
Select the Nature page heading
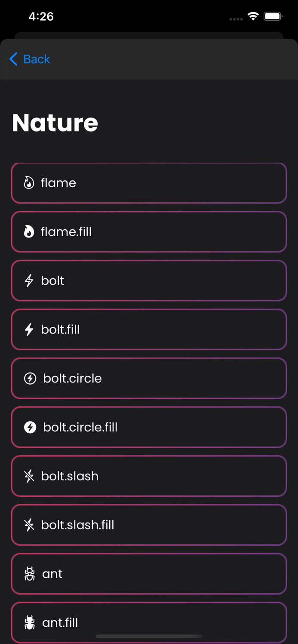[x=55, y=123]
